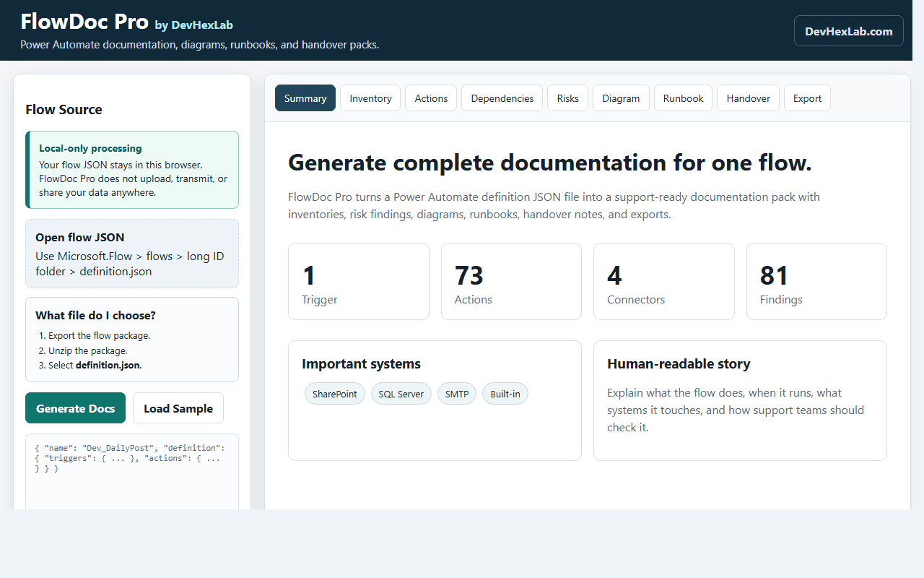
Task: Click the 'What file do I choose?' heading
Action: point(95,315)
